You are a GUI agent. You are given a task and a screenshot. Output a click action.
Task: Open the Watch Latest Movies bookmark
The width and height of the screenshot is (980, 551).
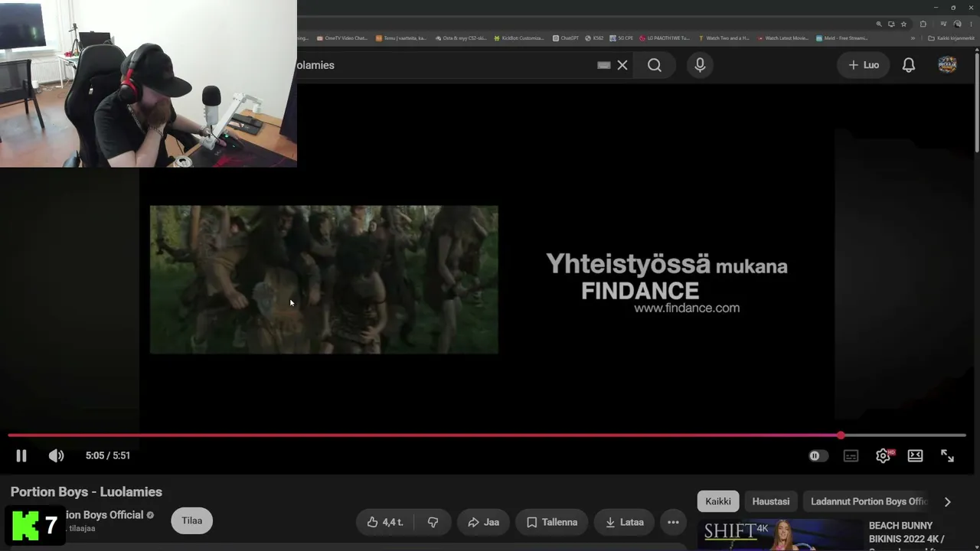783,37
